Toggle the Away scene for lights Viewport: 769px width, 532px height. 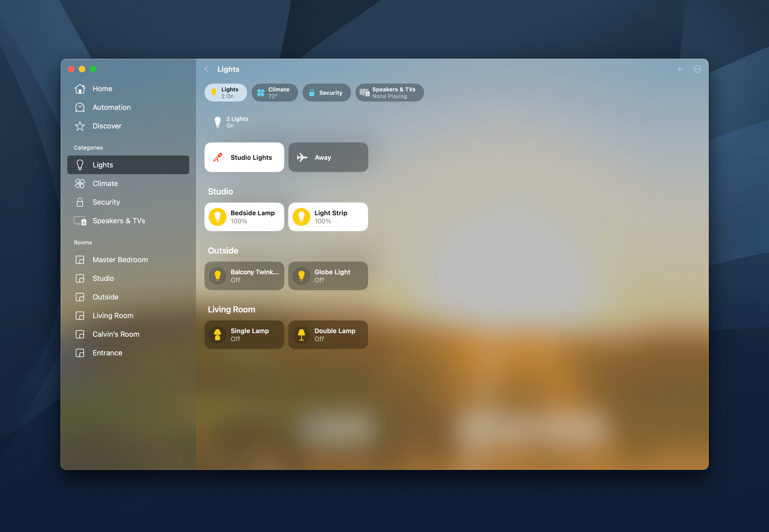click(x=327, y=158)
